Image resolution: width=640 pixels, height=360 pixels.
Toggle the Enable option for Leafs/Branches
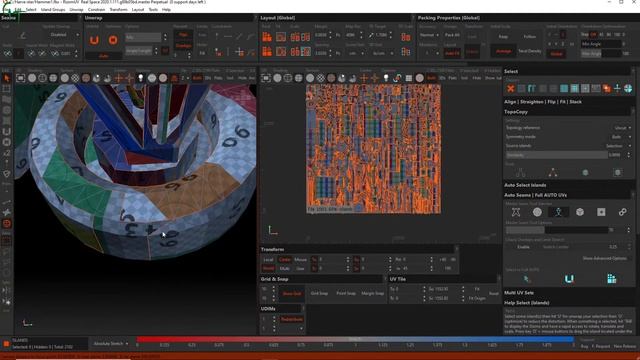[523, 247]
